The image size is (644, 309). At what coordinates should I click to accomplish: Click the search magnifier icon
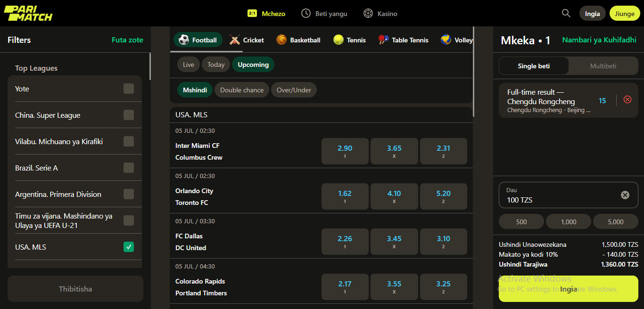(x=566, y=13)
